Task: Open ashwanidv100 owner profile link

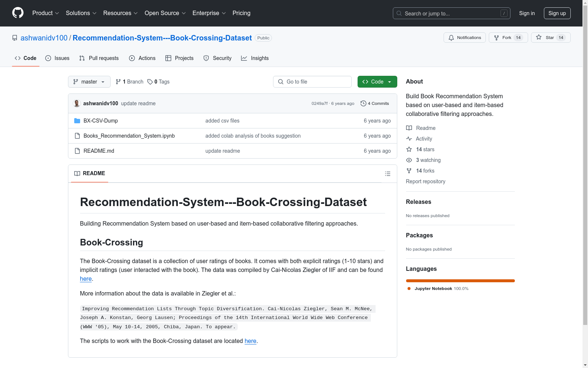Action: click(x=44, y=38)
